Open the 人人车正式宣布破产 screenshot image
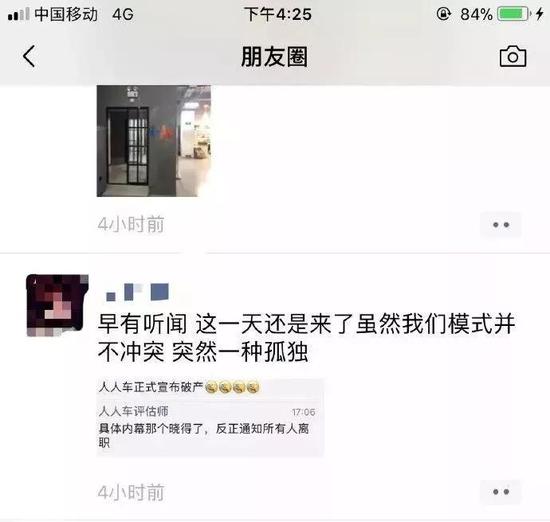This screenshot has width=550, height=522. (x=210, y=417)
